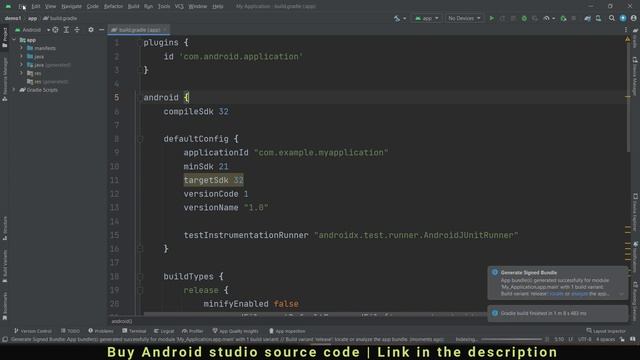Toggle the Structure sidebar tab
This screenshot has width=640, height=360.
pyautogui.click(x=5, y=228)
